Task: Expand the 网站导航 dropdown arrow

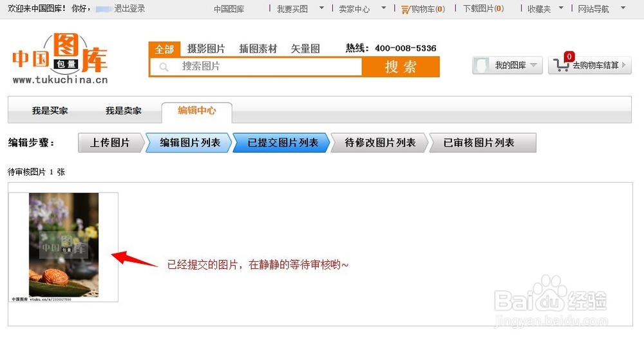Action: tap(623, 8)
